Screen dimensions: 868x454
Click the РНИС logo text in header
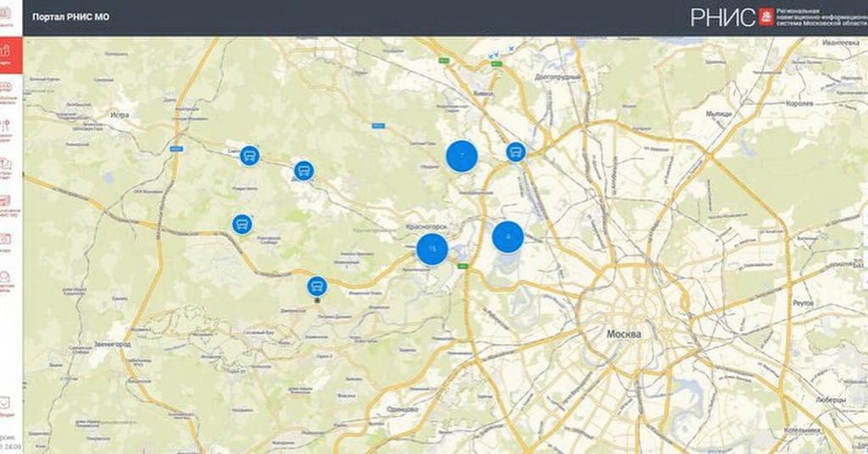723,17
